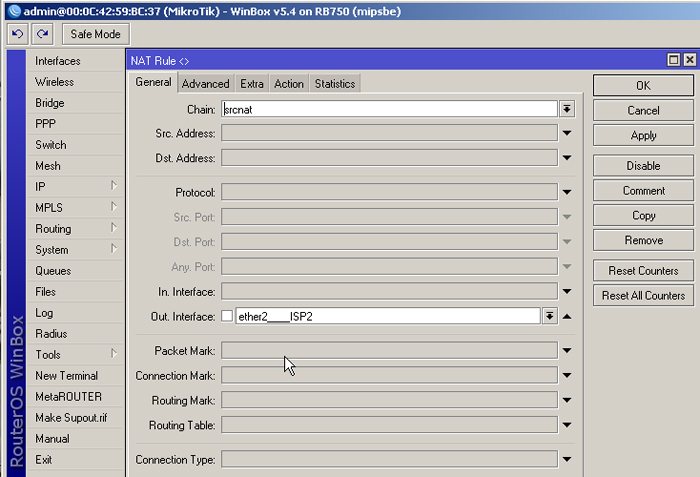This screenshot has width=700, height=477.
Task: Expand the System submenu
Action: pyautogui.click(x=75, y=250)
